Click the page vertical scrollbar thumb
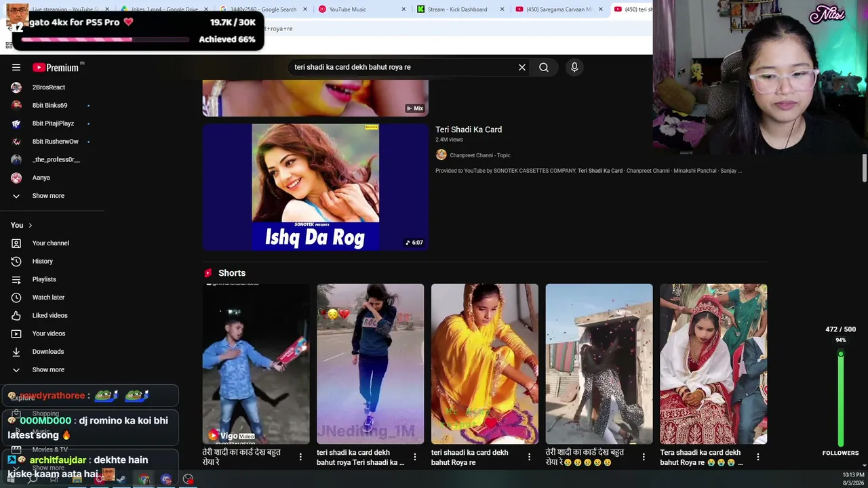 pyautogui.click(x=865, y=168)
